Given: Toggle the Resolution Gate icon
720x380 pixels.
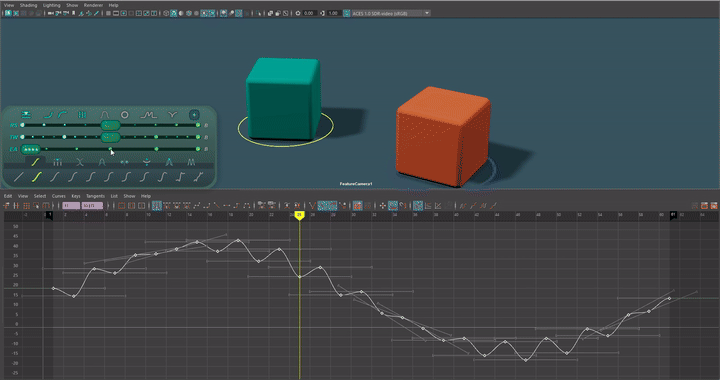Looking at the screenshot, I should coord(124,13).
